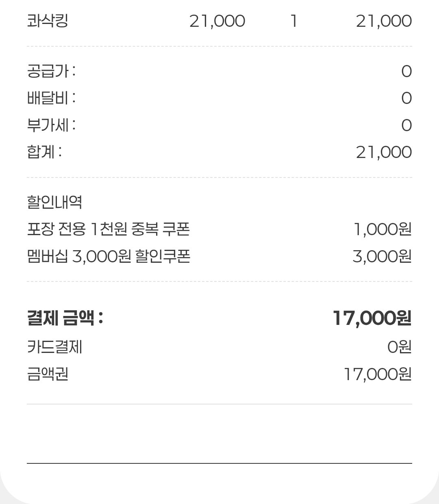This screenshot has height=504, width=439.
Task: Tap the 배달비 label
Action: [51, 98]
